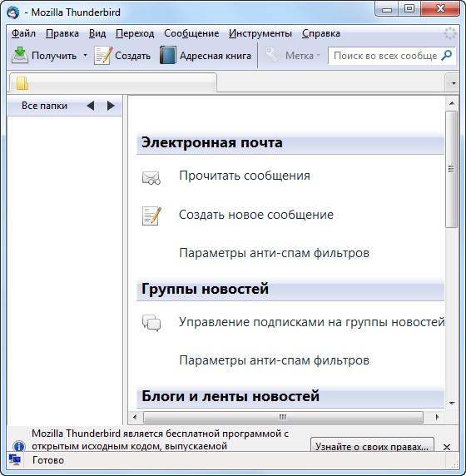Click the blue info icon in notification bar

coord(19,446)
